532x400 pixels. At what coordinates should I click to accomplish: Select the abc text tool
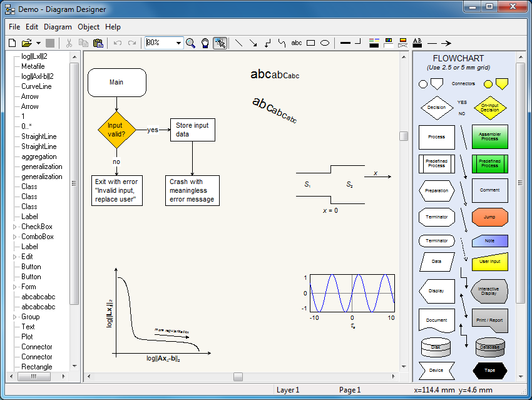(297, 43)
